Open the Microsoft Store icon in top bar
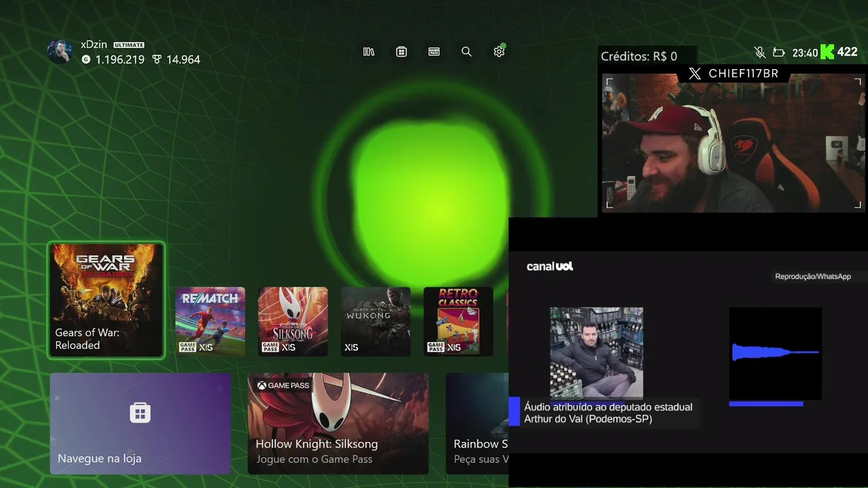Viewport: 868px width, 488px height. pos(401,52)
